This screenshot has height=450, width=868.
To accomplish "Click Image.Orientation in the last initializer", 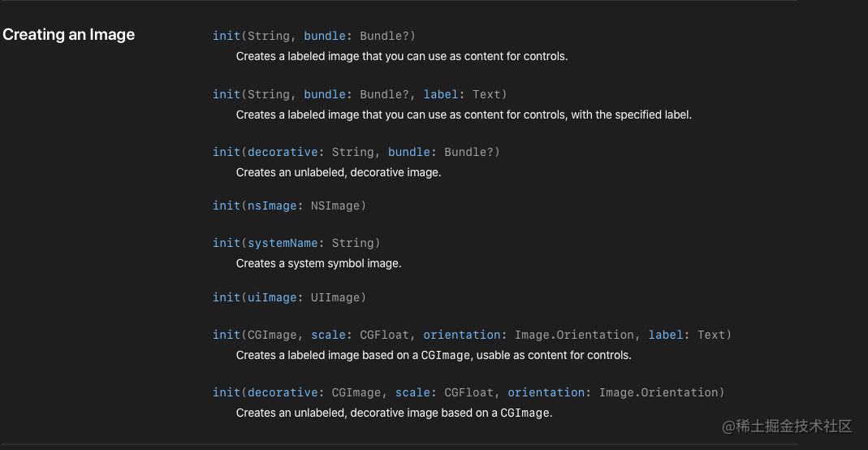I will pos(659,392).
